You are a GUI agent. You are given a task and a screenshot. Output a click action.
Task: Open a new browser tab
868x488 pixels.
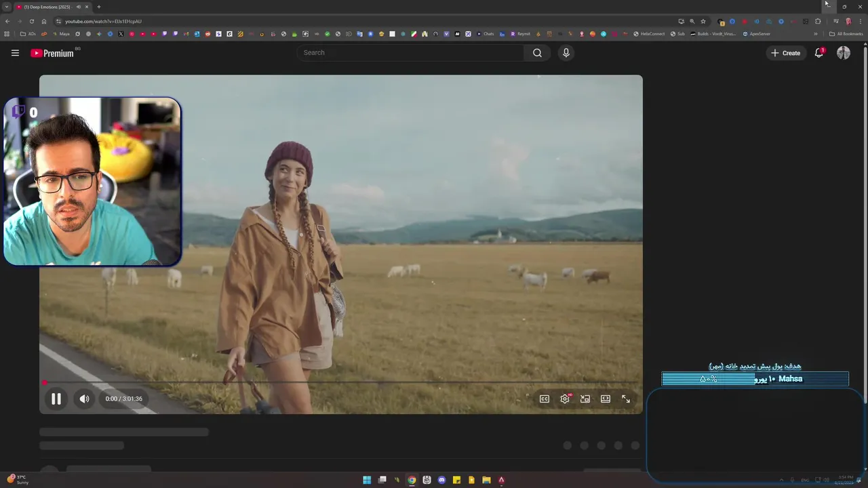98,7
